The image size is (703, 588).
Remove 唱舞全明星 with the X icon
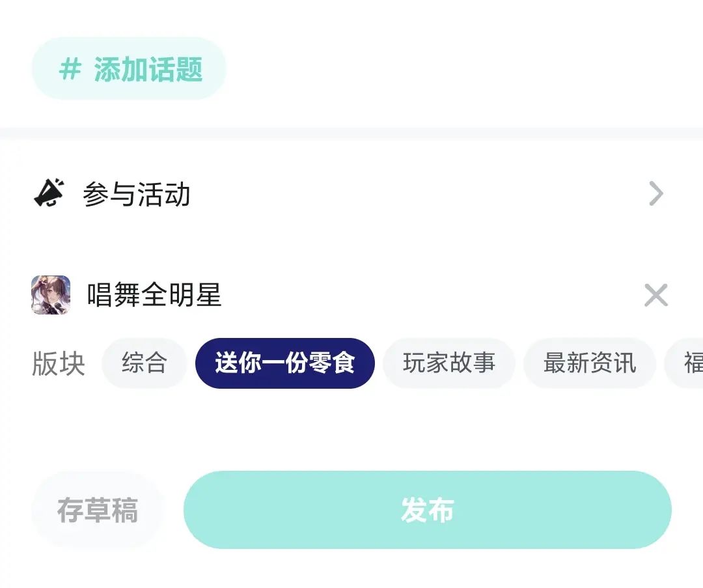(x=655, y=296)
